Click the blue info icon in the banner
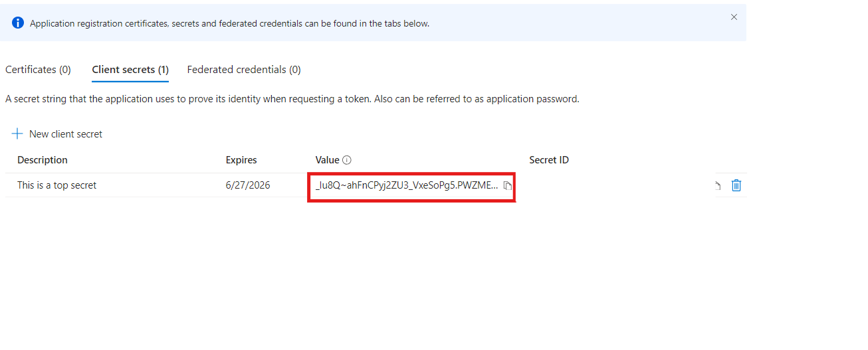The width and height of the screenshot is (868, 350). (18, 23)
